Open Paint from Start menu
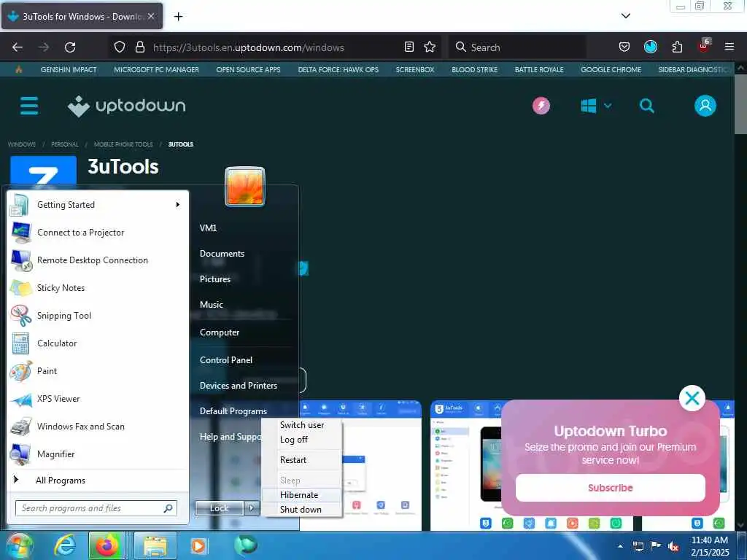The width and height of the screenshot is (747, 560). pos(98,371)
